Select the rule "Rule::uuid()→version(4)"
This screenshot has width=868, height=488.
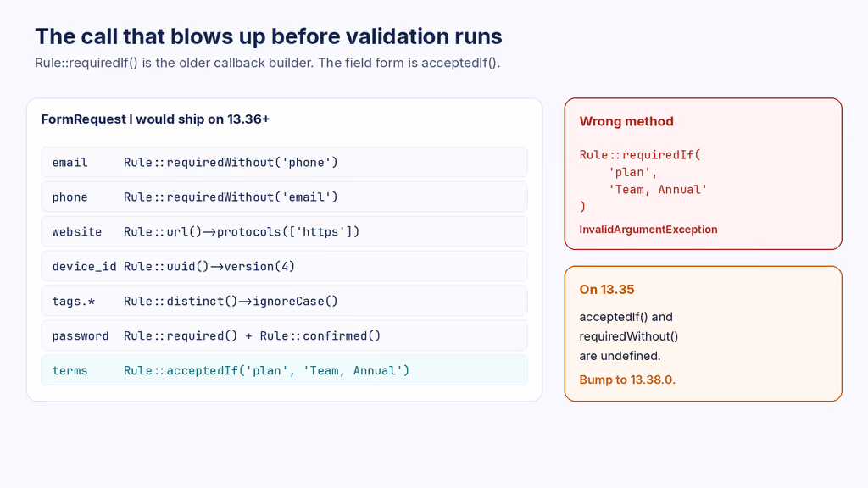pos(209,267)
